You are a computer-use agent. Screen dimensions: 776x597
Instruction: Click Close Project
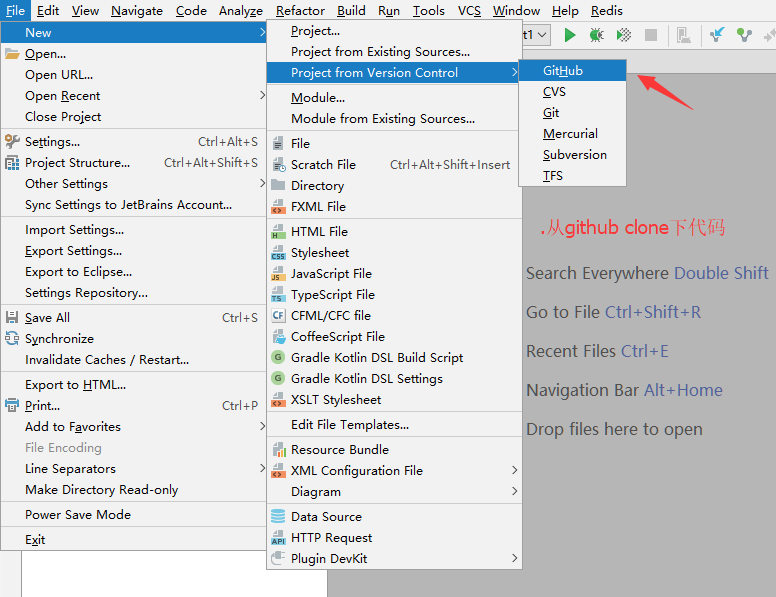(134, 117)
